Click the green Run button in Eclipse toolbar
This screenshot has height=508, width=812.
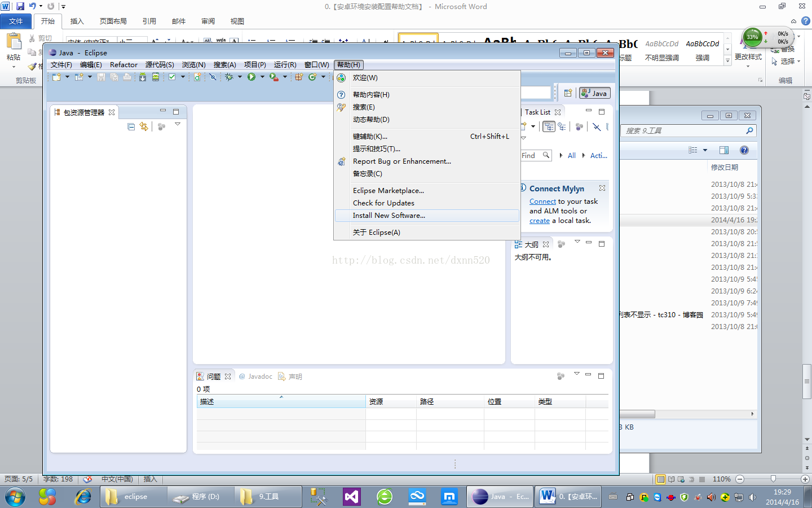click(x=251, y=77)
